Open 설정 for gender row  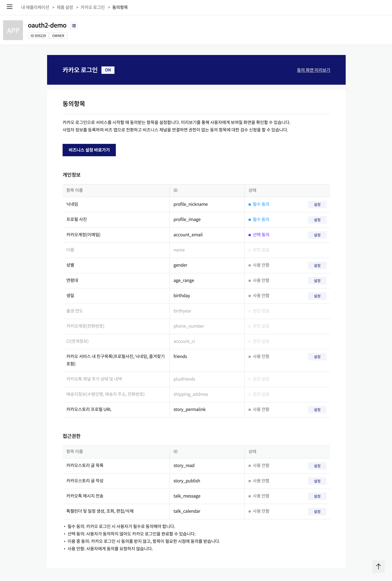click(x=317, y=265)
